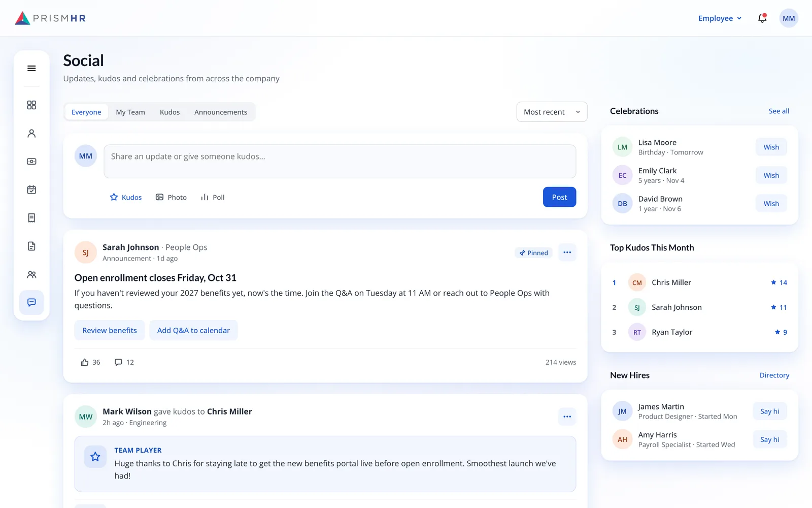Click James Martin's JM avatar

[x=622, y=411]
